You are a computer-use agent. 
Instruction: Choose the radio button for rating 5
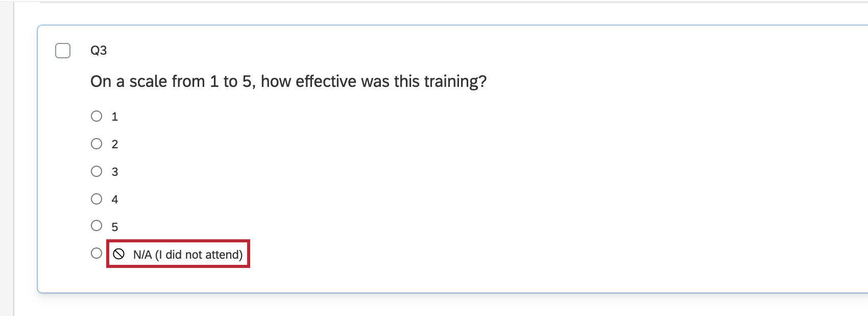click(x=97, y=225)
